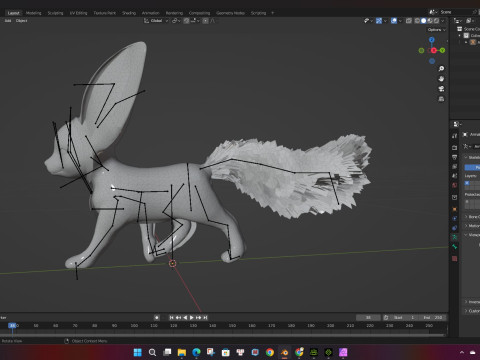Open the Output properties tab
Image resolution: width=480 pixels, height=360 pixels.
[455, 157]
